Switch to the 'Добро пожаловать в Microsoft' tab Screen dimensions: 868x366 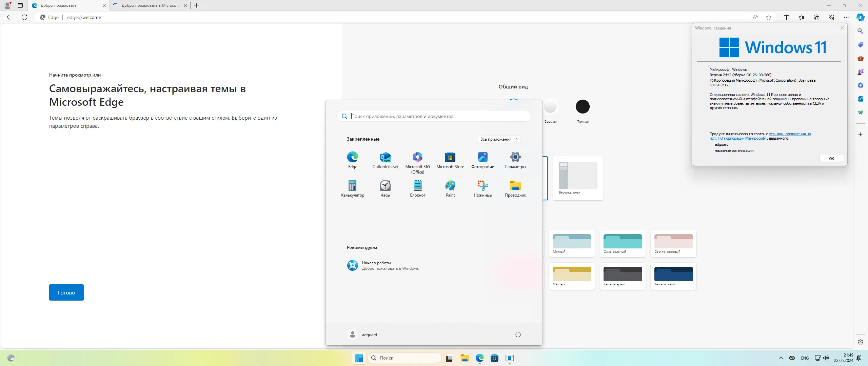tap(150, 5)
